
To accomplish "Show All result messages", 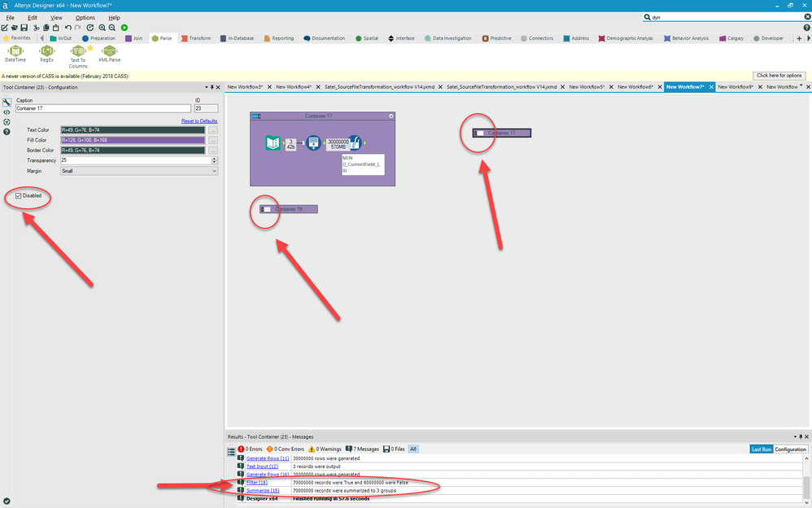I will [413, 449].
